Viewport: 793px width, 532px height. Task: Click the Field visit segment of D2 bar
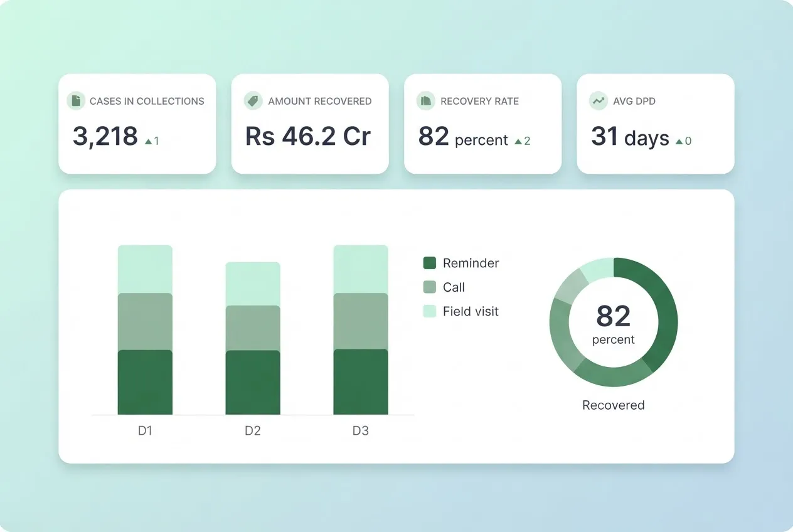click(253, 284)
